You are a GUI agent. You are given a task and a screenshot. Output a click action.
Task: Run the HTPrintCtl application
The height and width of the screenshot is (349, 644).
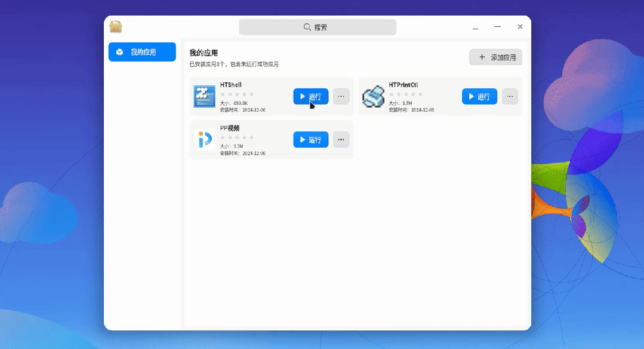point(479,97)
